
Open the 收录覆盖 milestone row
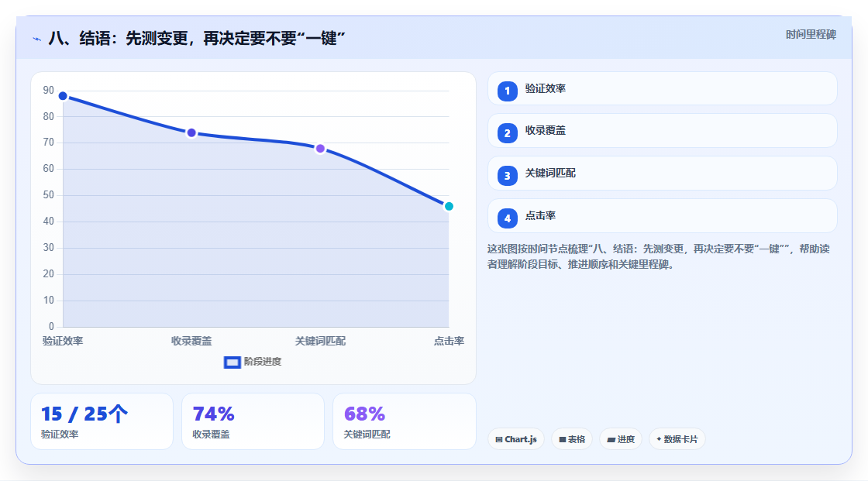tap(662, 131)
